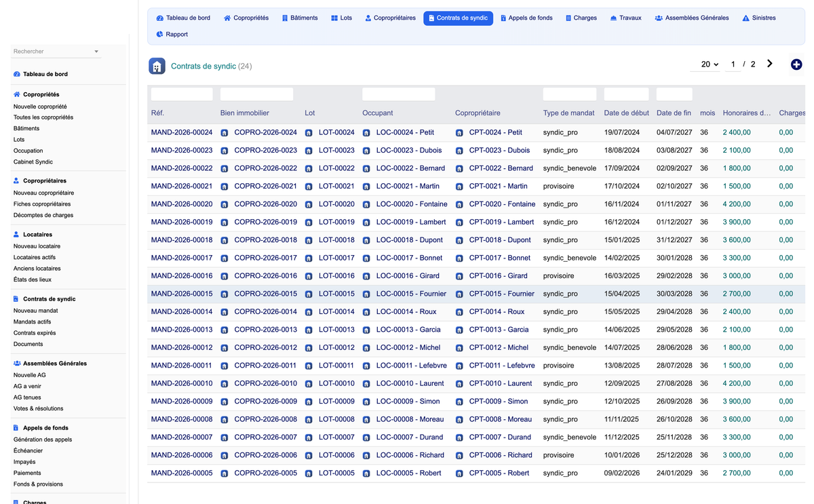The image size is (814, 504).
Task: Click Nouveau mandat in the sidebar
Action: tap(35, 311)
